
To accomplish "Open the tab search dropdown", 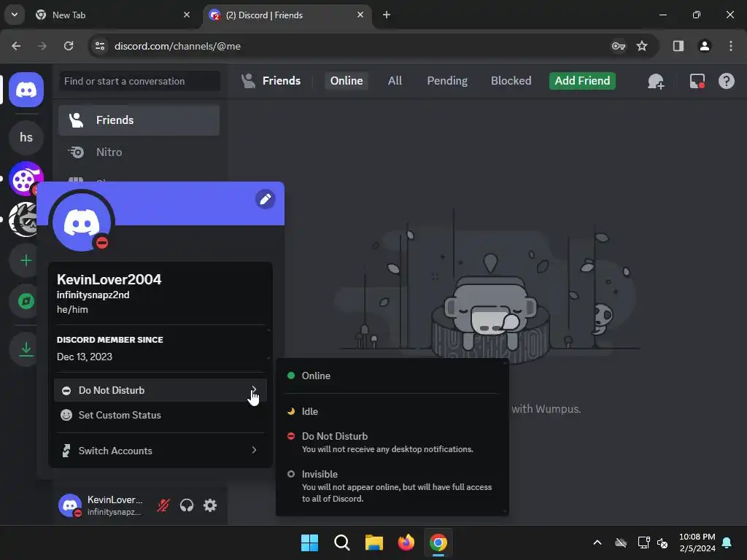I will [15, 15].
